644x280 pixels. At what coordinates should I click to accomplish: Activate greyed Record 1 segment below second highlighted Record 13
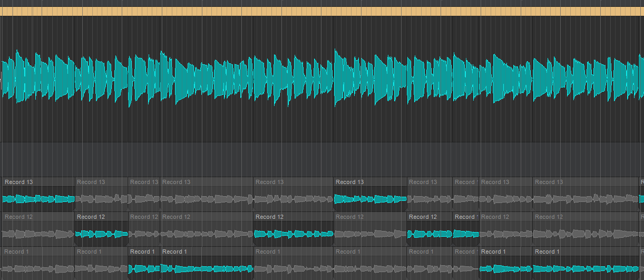pos(370,264)
